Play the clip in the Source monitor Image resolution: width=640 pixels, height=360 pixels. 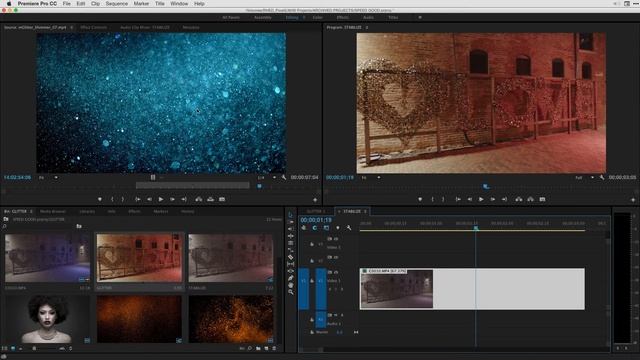click(161, 199)
